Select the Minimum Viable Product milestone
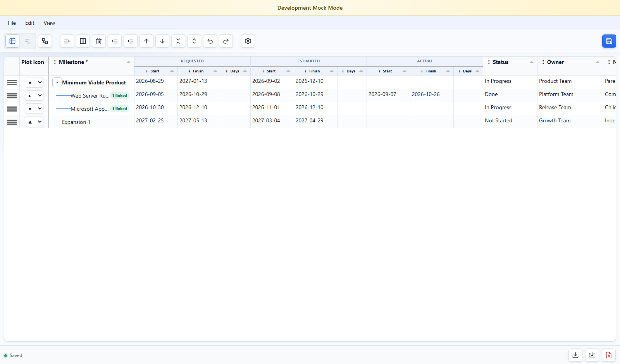 pyautogui.click(x=94, y=82)
